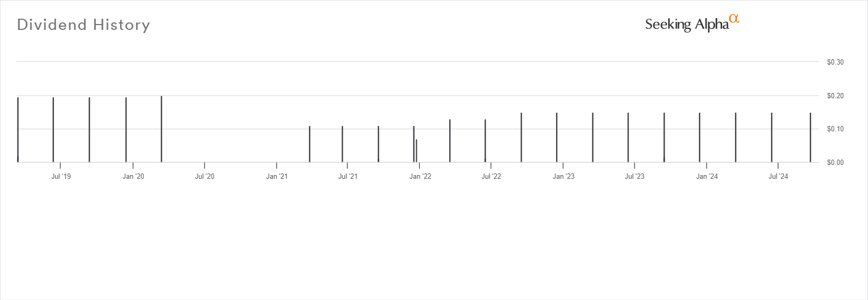Click the first dividend bar after Jan '21

coord(309,144)
